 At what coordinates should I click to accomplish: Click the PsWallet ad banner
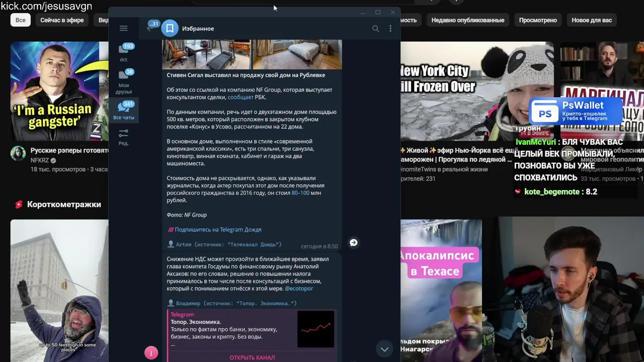coord(576,111)
